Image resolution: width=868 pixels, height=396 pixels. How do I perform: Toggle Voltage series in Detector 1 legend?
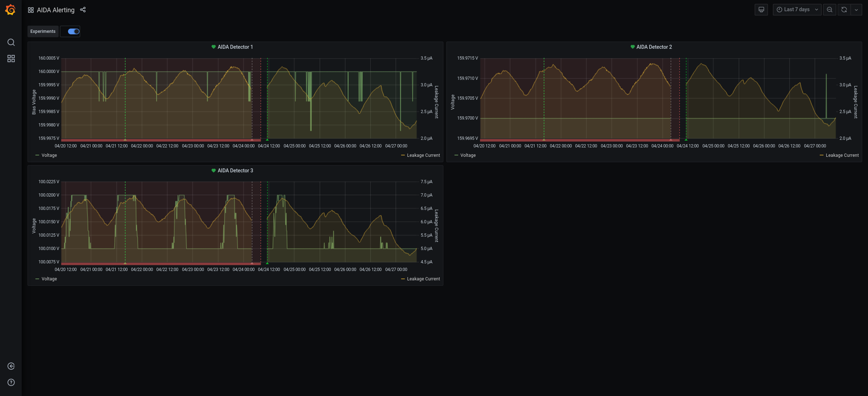point(49,155)
